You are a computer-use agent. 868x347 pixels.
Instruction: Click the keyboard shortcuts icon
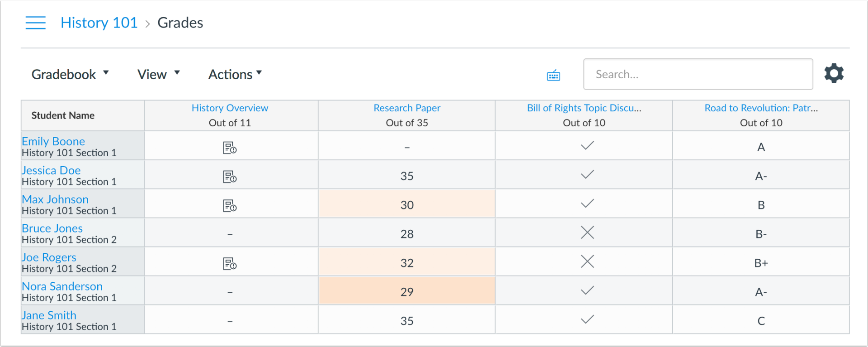pos(553,75)
